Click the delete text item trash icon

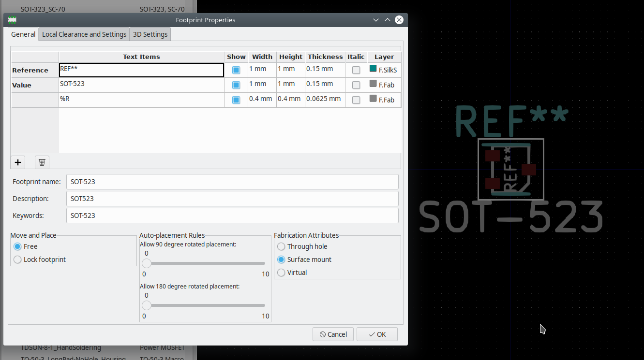(x=42, y=162)
